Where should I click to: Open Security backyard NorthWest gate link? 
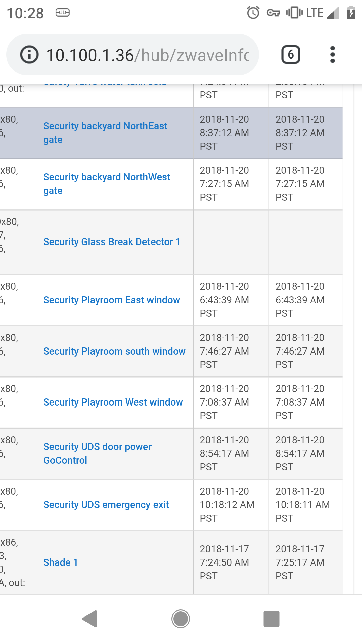point(107,184)
